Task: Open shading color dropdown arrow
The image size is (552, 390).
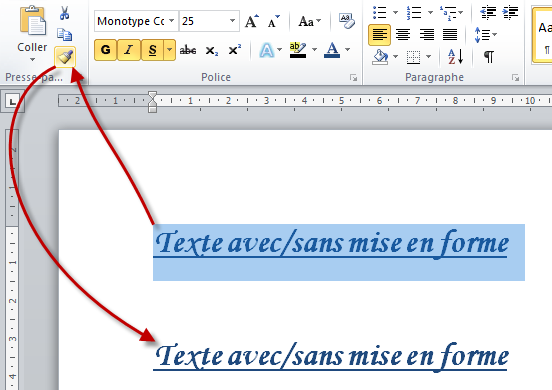Action: 395,57
